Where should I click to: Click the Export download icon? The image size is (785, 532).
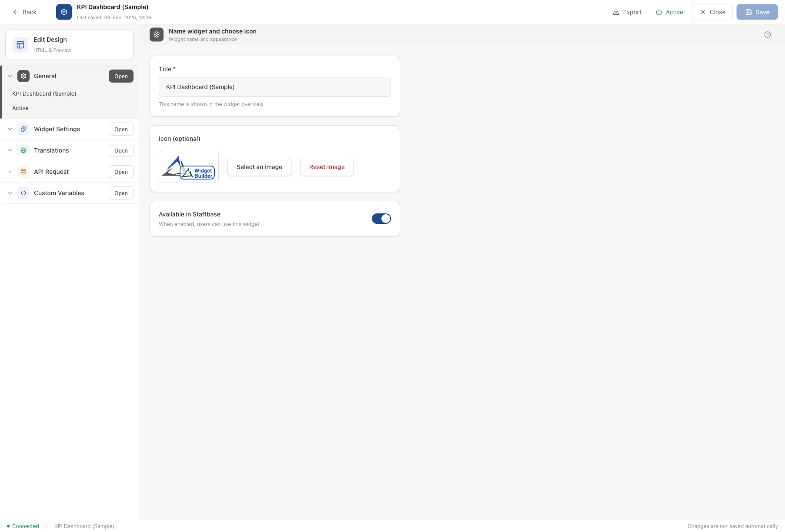[615, 12]
